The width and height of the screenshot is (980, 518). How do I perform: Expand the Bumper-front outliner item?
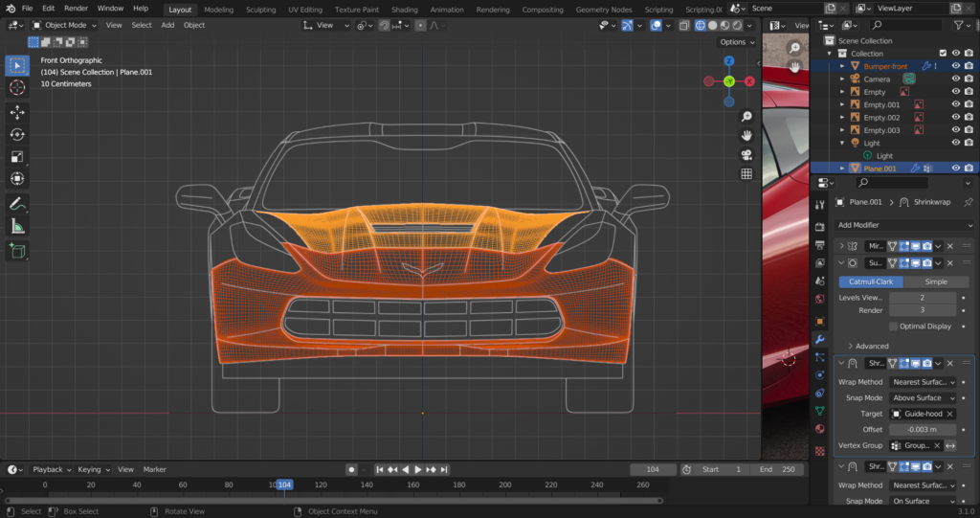tap(842, 66)
